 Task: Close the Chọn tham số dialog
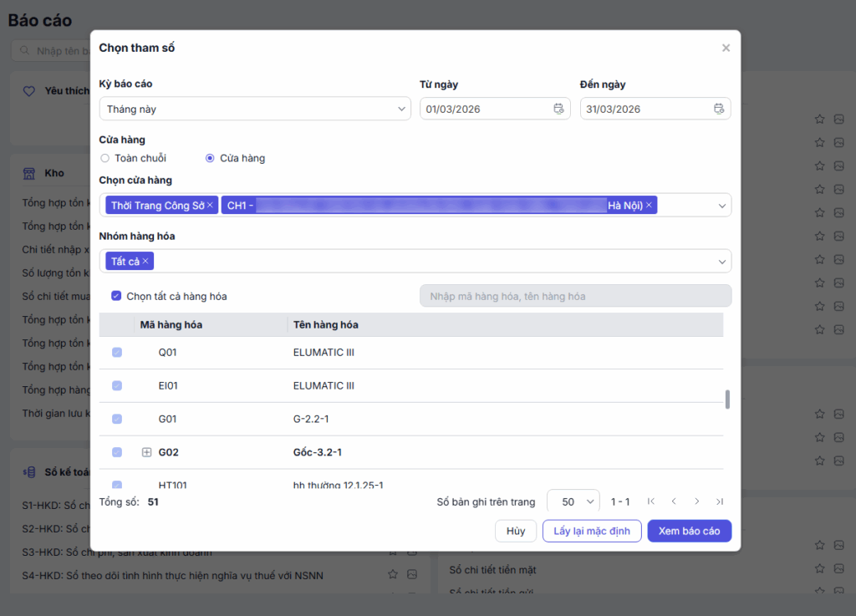tap(726, 48)
